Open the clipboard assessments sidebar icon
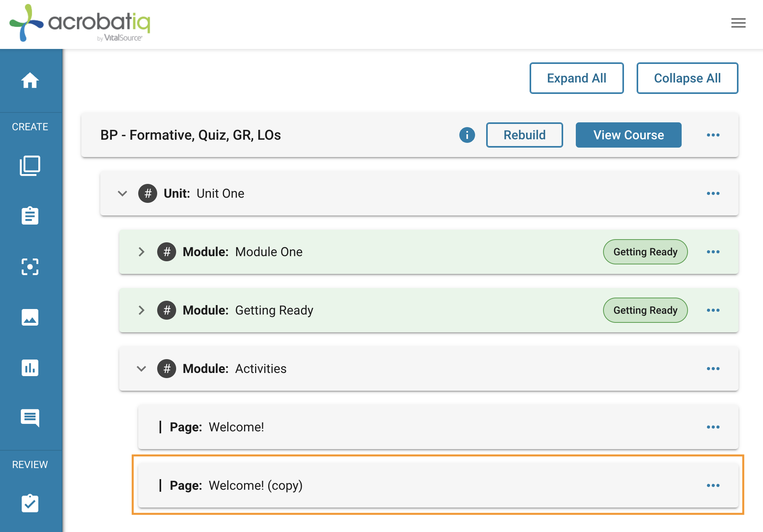The image size is (763, 532). (x=30, y=215)
